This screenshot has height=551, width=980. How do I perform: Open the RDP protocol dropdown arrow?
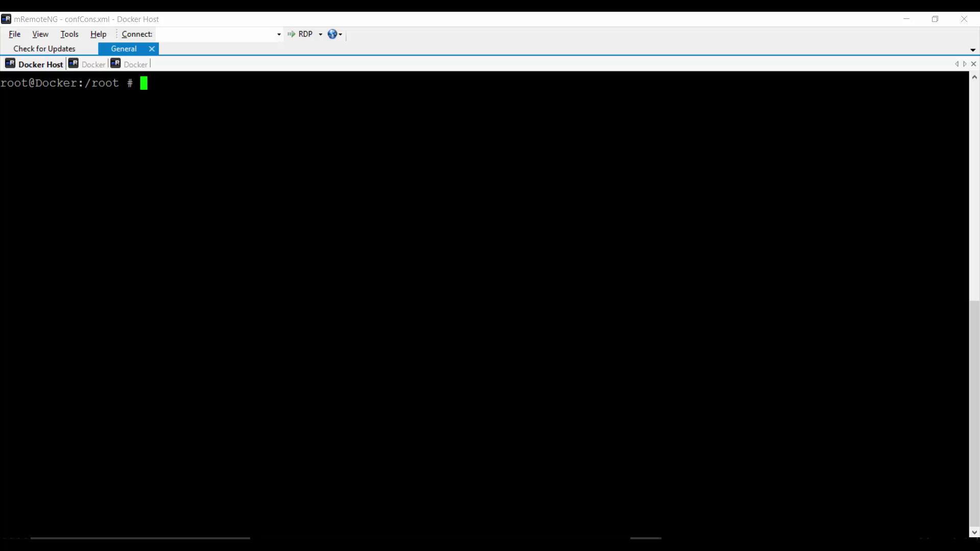point(321,34)
